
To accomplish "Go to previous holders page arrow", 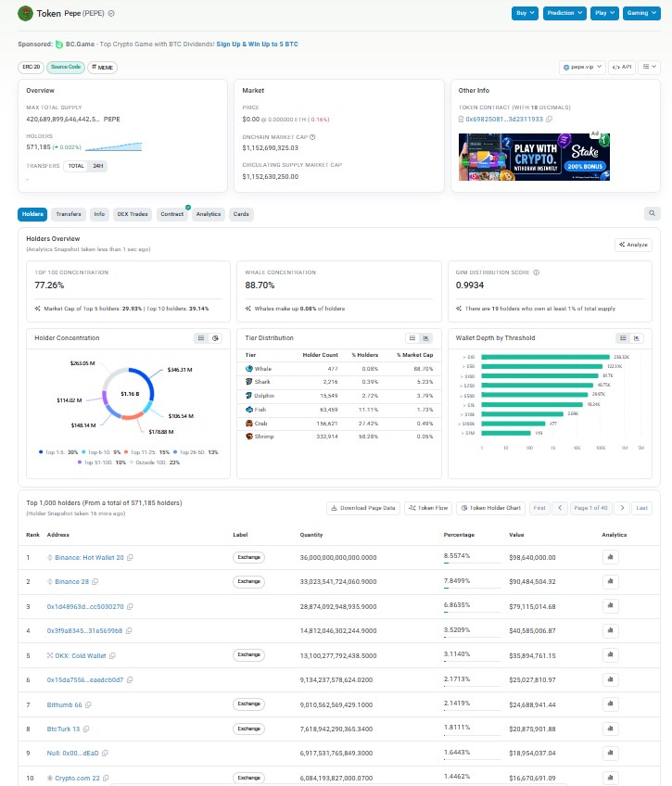I will [560, 508].
